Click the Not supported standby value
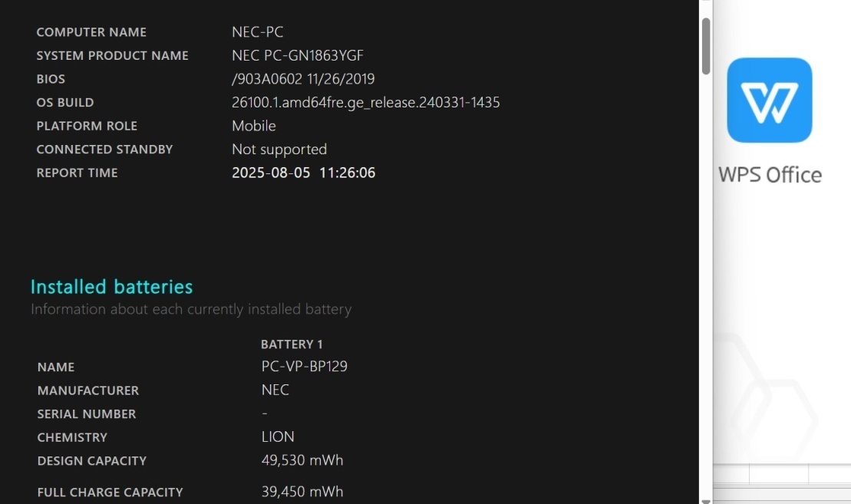The height and width of the screenshot is (504, 851). [279, 149]
